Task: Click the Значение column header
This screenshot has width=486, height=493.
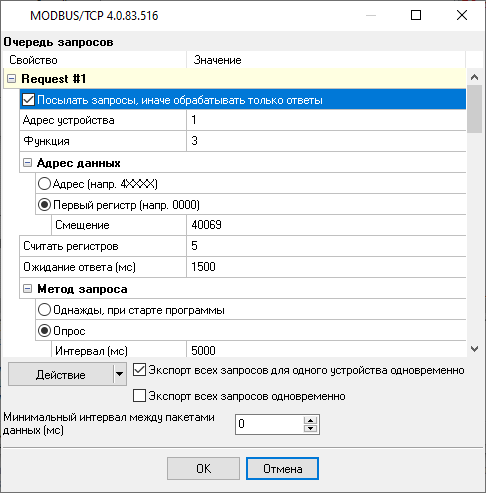Action: pos(326,60)
